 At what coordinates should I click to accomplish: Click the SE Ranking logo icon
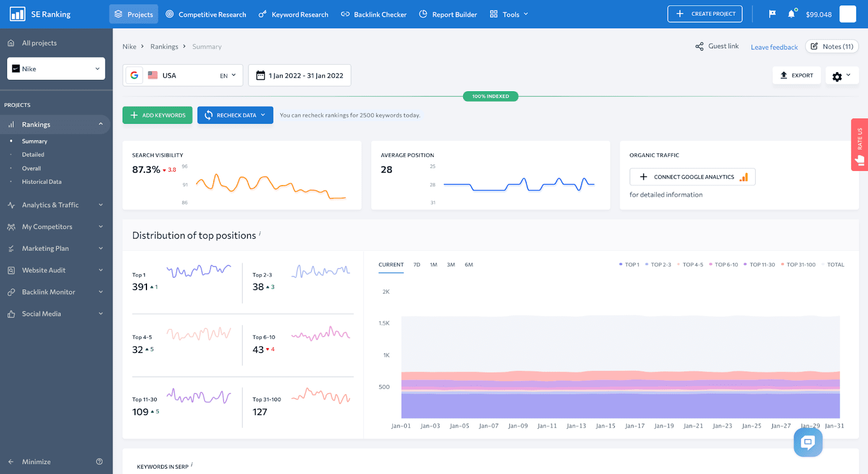pos(17,14)
